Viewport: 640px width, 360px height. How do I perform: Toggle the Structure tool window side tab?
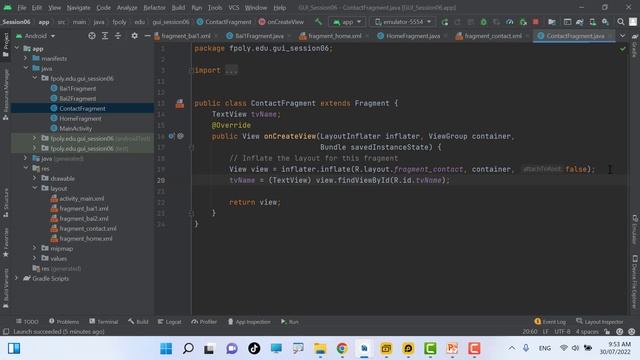tap(6, 202)
